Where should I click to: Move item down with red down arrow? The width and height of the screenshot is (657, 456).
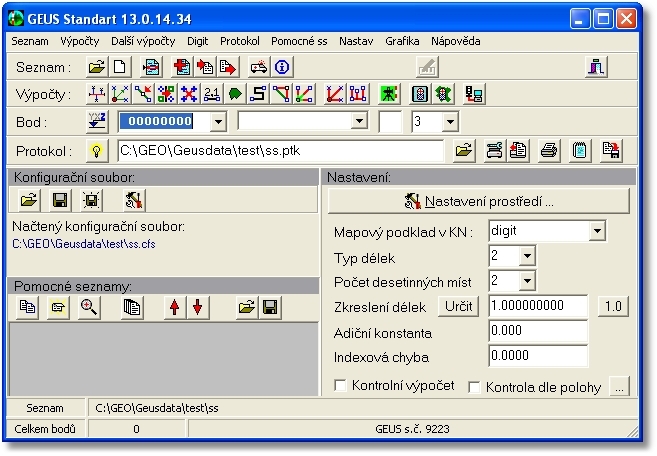198,308
